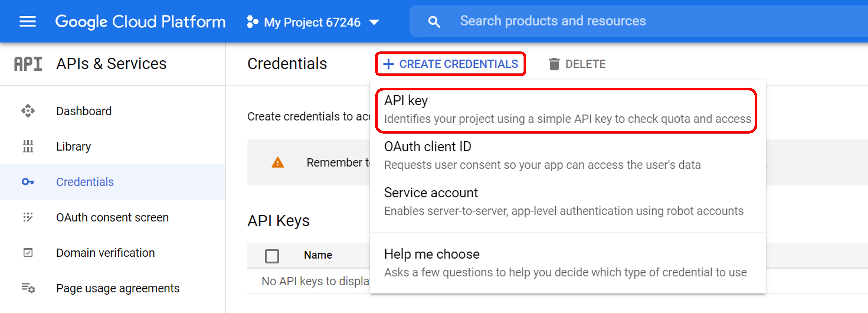Click the Delete button
This screenshot has width=868, height=313.
click(577, 64)
